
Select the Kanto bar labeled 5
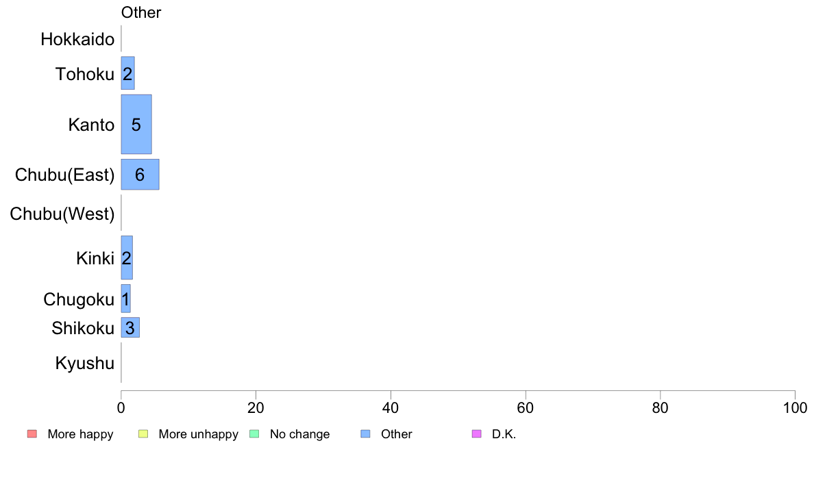[x=136, y=124]
